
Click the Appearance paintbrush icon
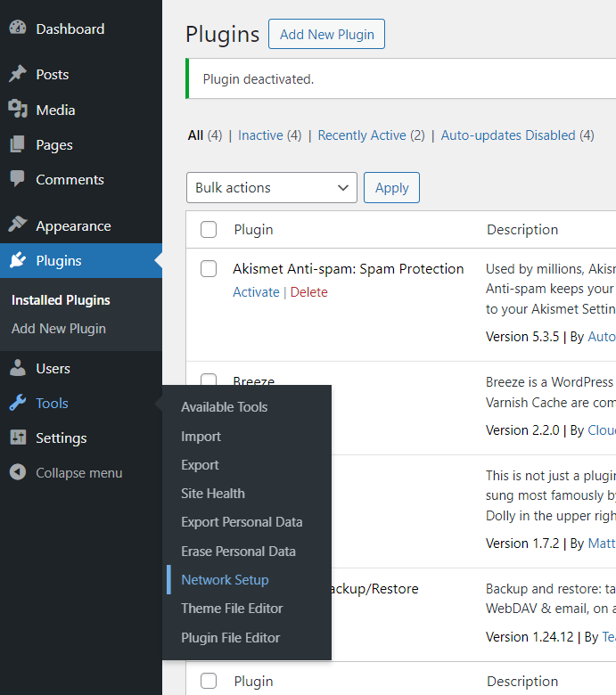(x=18, y=225)
